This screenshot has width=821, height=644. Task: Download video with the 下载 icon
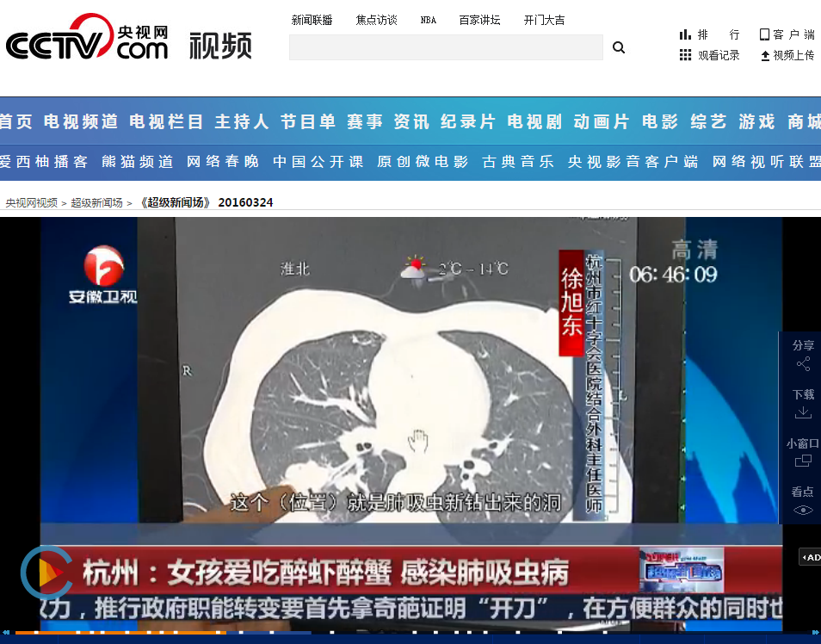coord(803,412)
